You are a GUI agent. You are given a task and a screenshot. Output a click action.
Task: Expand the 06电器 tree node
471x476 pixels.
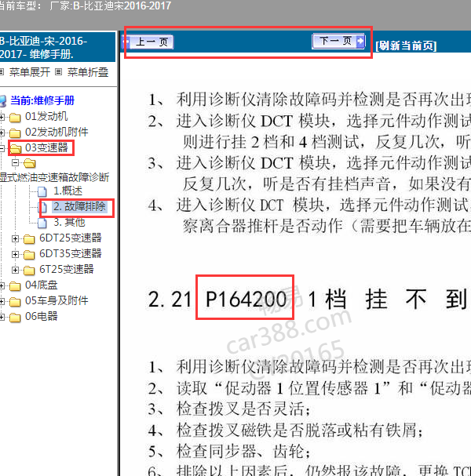[2, 318]
